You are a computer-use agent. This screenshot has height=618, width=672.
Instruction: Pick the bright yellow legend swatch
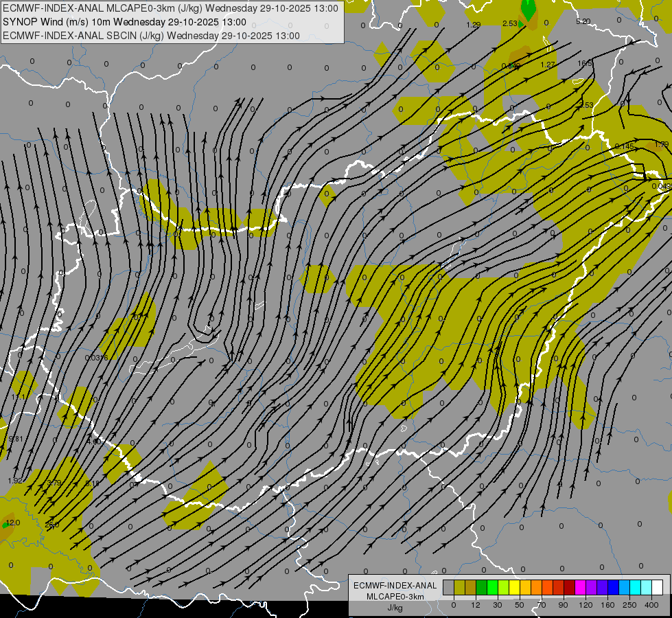515,587
